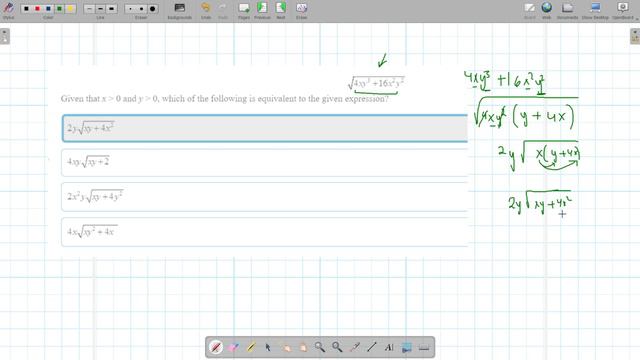
Task: Show the virtual keyboard
Action: (424, 347)
